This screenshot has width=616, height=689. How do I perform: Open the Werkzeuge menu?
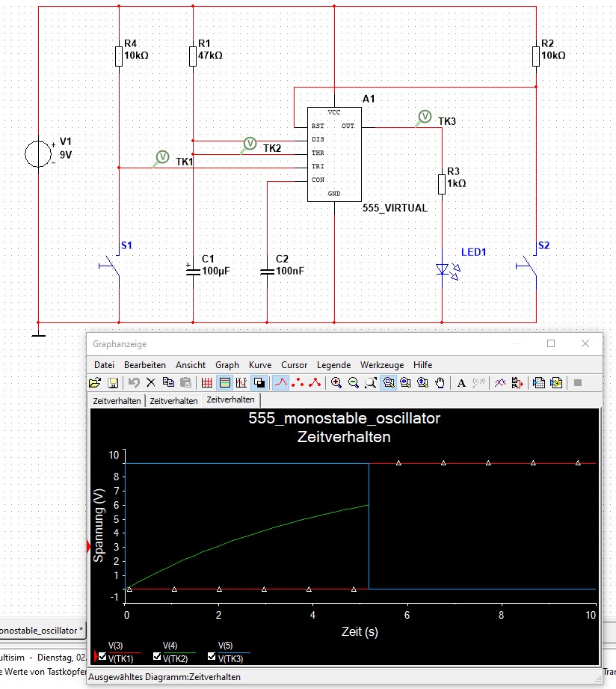pos(382,365)
